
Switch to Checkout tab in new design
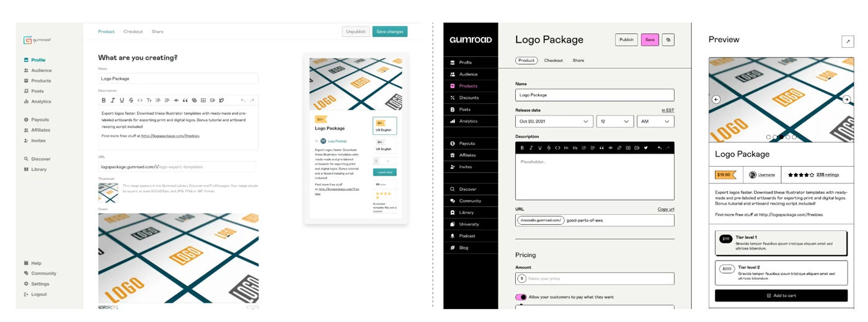tap(554, 61)
